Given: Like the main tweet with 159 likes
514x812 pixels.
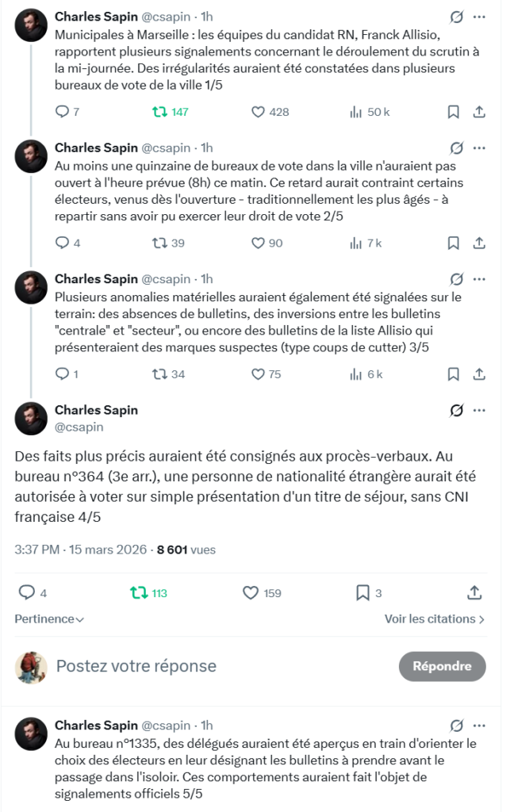Looking at the screenshot, I should coord(251,592).
